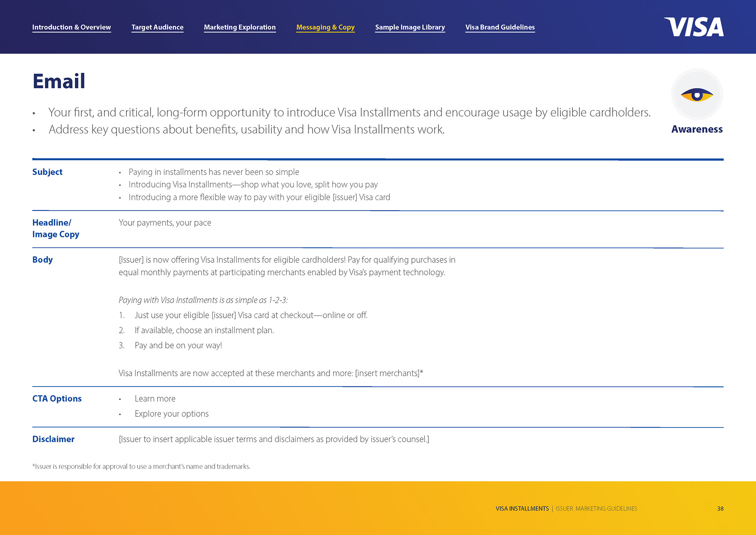The height and width of the screenshot is (535, 756).
Task: Click the Awareness label under eye icon
Action: click(x=697, y=129)
